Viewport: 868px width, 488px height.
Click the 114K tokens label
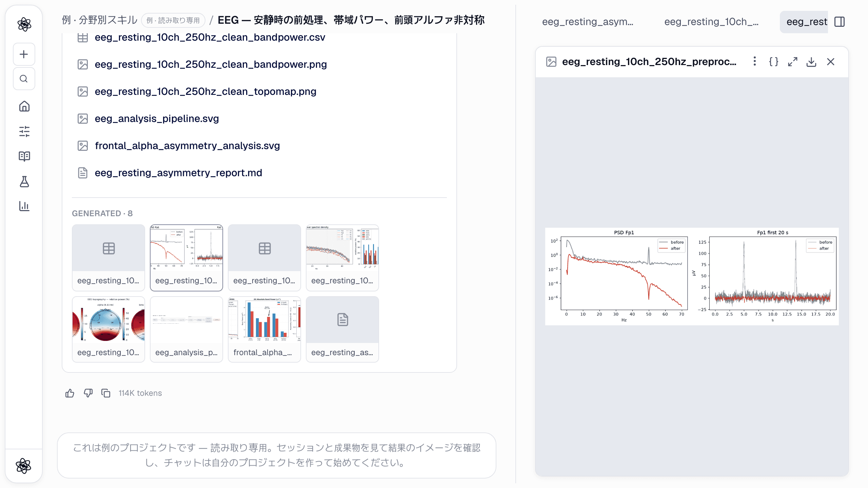pos(140,393)
